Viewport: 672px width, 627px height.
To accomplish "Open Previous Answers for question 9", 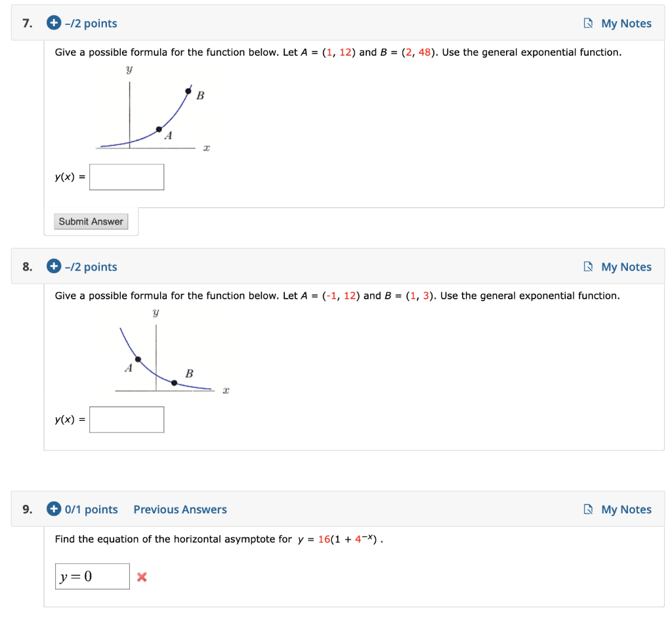I will point(180,509).
